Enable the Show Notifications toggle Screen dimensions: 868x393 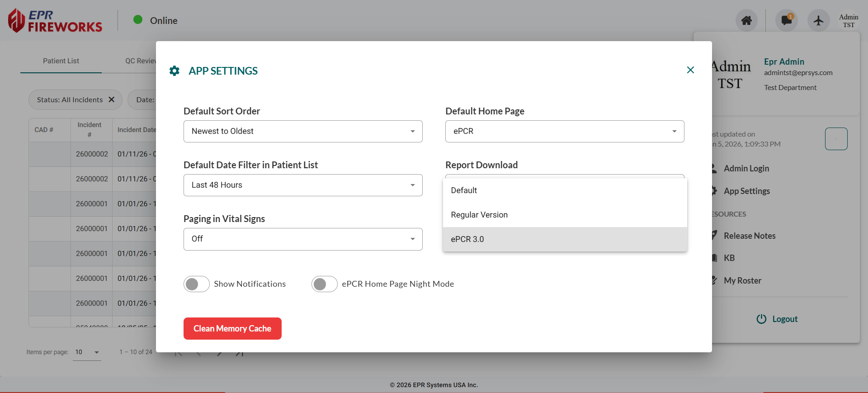196,284
